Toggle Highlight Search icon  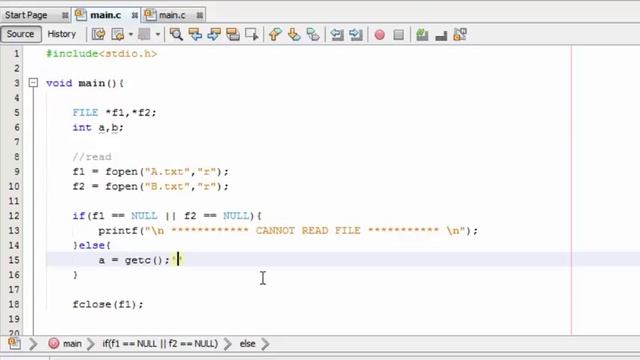(x=233, y=34)
